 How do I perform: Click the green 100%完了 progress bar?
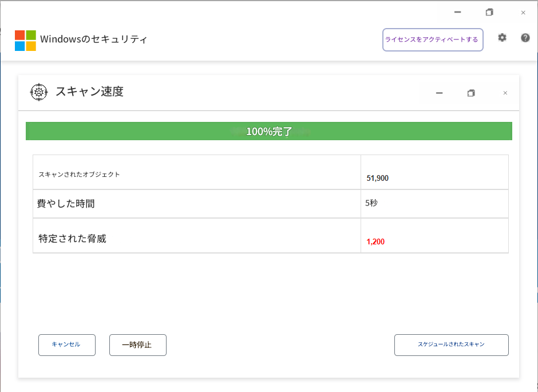[269, 131]
